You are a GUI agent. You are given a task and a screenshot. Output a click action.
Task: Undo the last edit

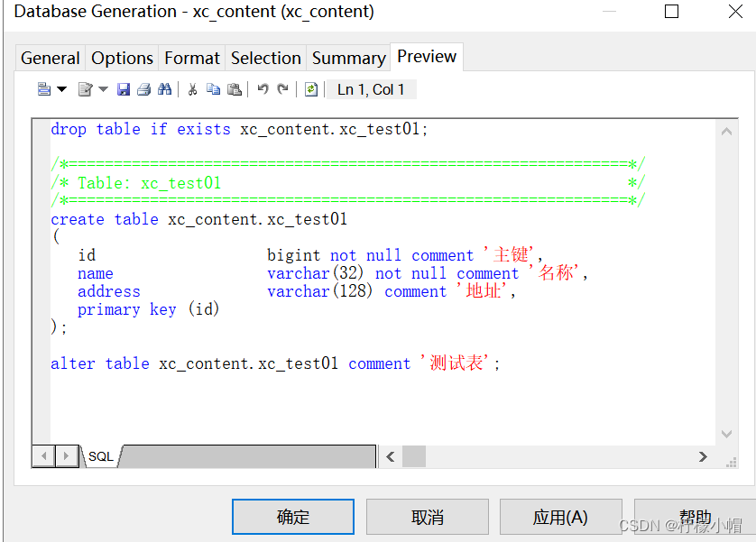tap(263, 89)
